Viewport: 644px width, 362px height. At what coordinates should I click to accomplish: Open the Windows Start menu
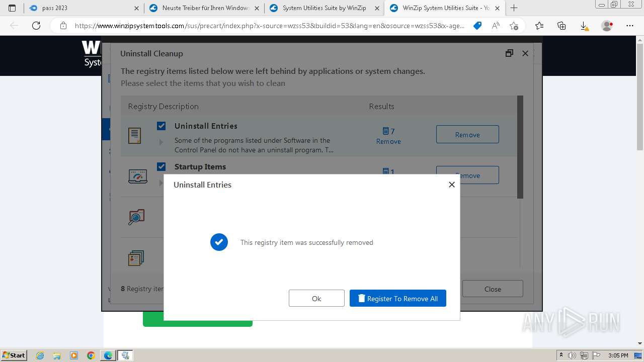click(14, 355)
